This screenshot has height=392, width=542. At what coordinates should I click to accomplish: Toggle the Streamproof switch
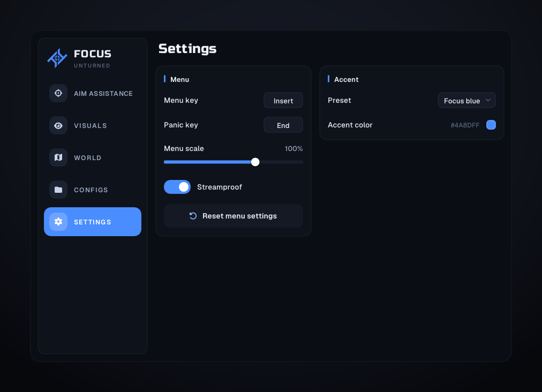coord(177,187)
